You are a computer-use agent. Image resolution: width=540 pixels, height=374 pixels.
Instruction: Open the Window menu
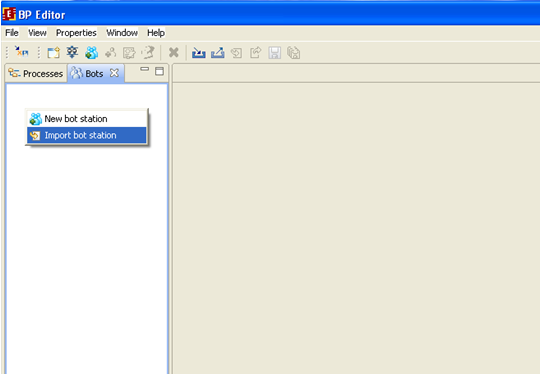(122, 33)
